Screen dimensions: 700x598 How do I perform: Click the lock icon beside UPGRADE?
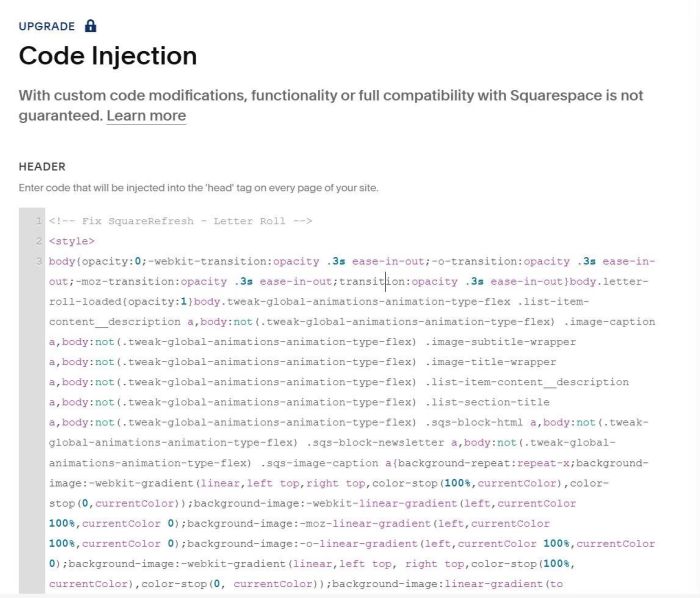coord(91,25)
